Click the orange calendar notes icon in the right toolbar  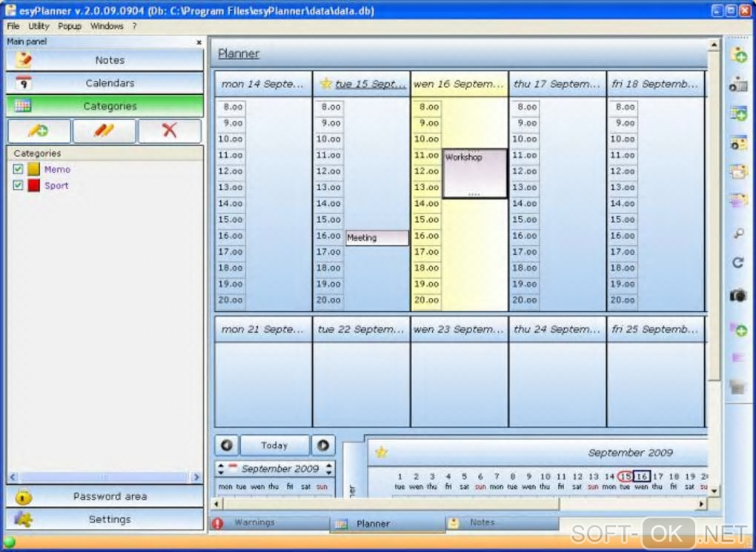tap(738, 172)
